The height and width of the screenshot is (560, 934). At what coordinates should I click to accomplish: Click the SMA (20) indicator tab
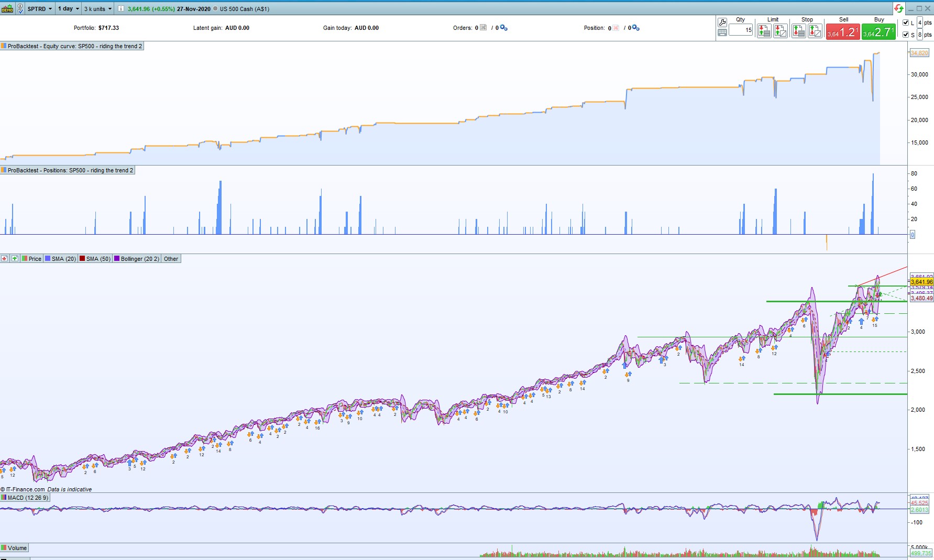61,259
